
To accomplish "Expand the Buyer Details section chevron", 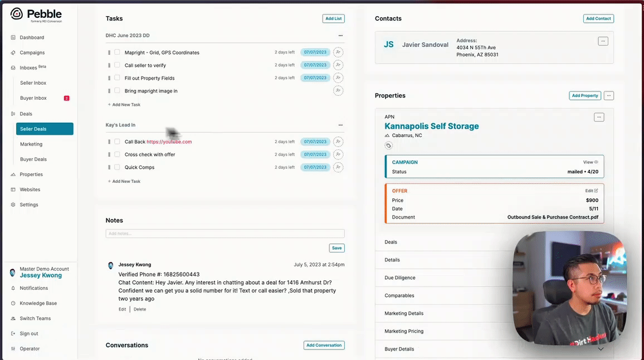I will 601,349.
